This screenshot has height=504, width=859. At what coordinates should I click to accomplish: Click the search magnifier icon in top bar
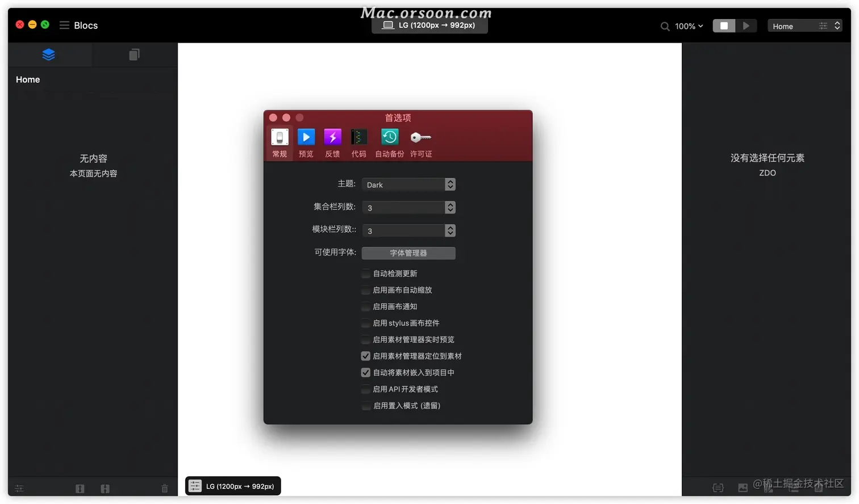(x=665, y=26)
